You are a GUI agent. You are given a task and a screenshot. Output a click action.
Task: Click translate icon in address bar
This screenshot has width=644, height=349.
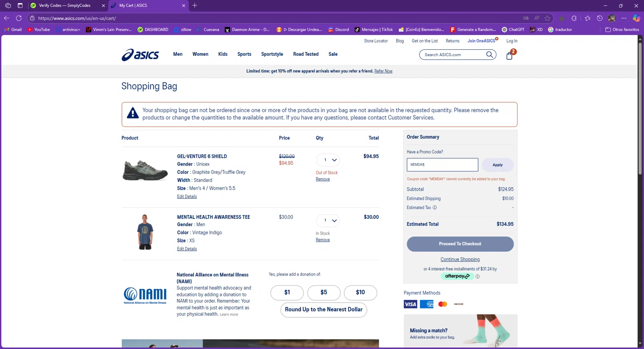(526, 18)
